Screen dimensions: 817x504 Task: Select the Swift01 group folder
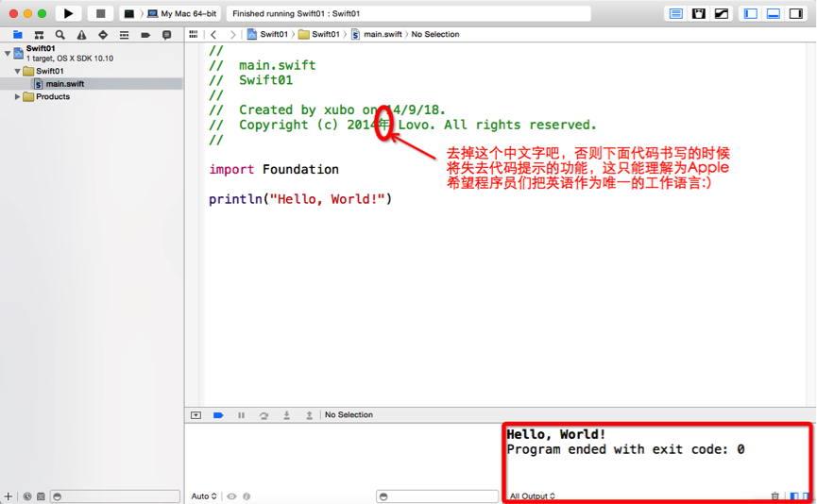pyautogui.click(x=43, y=71)
